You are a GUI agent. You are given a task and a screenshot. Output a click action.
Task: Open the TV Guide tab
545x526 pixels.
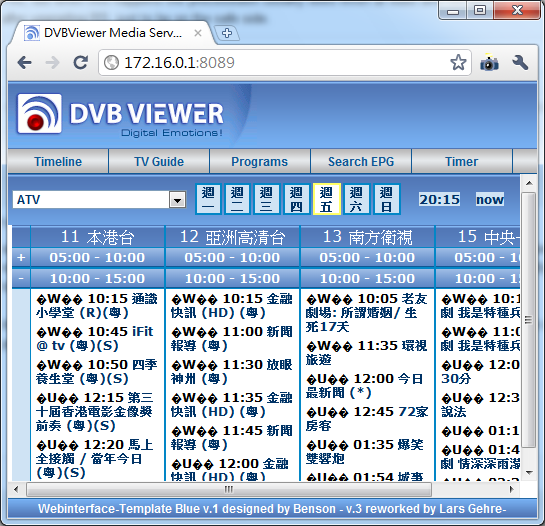click(x=159, y=161)
